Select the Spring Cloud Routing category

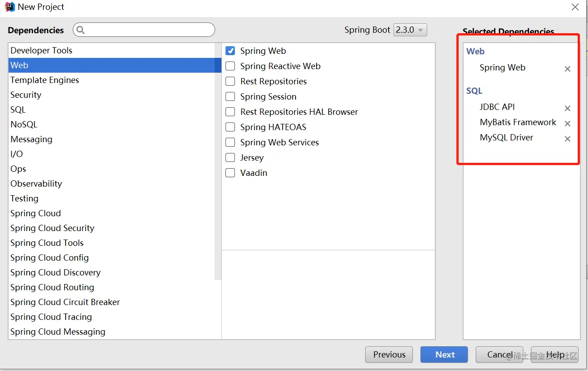point(112,287)
